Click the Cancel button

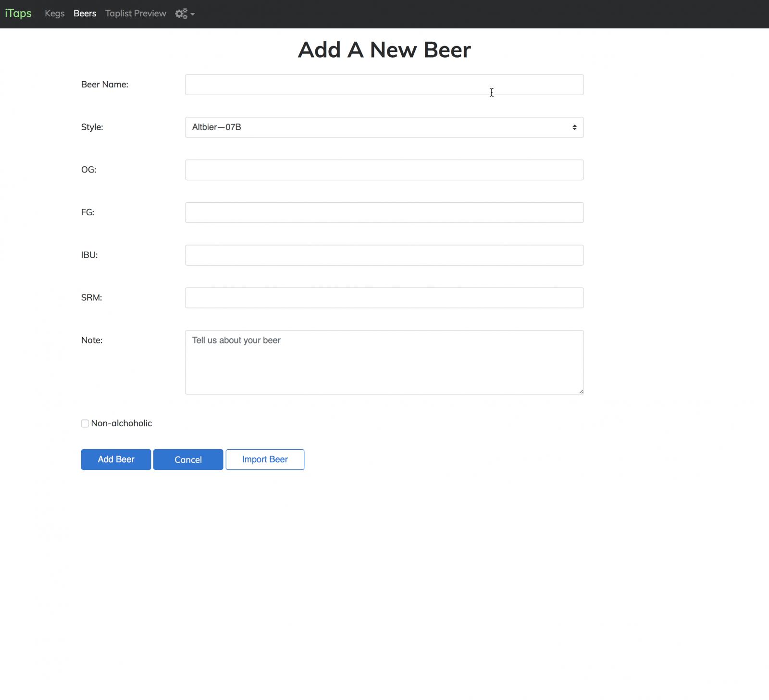point(188,459)
